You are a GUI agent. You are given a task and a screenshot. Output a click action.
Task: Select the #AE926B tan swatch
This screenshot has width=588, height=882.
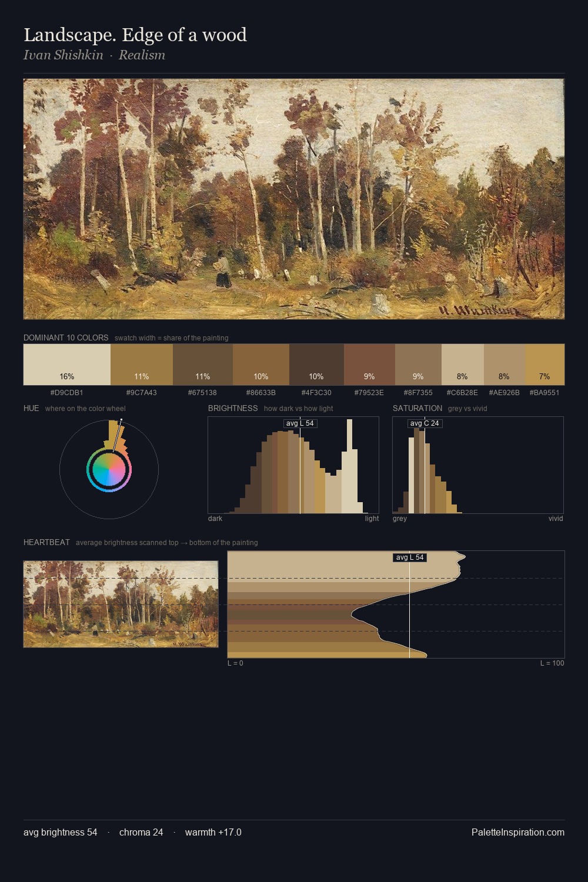[504, 365]
